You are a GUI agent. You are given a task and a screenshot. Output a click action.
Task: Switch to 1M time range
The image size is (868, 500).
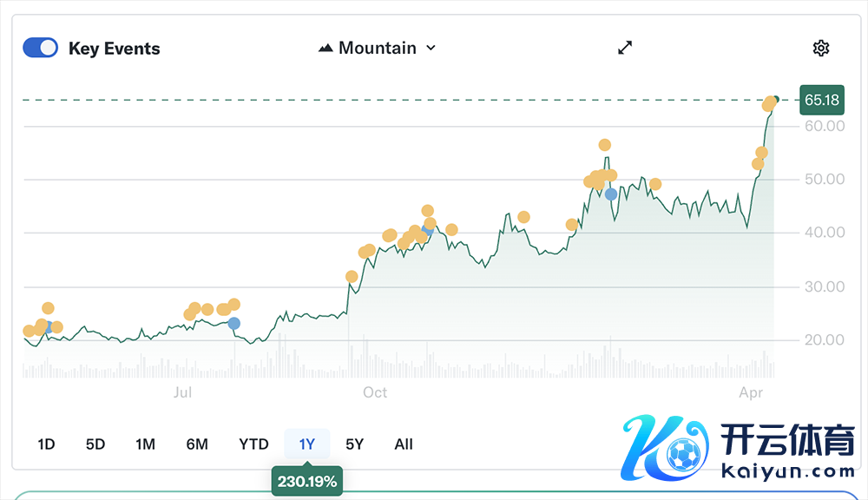pyautogui.click(x=145, y=444)
